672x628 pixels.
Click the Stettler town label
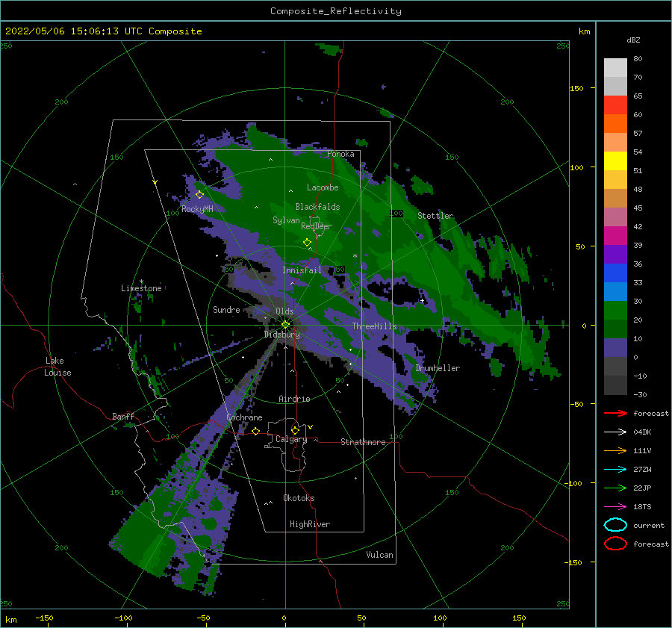pyautogui.click(x=435, y=216)
